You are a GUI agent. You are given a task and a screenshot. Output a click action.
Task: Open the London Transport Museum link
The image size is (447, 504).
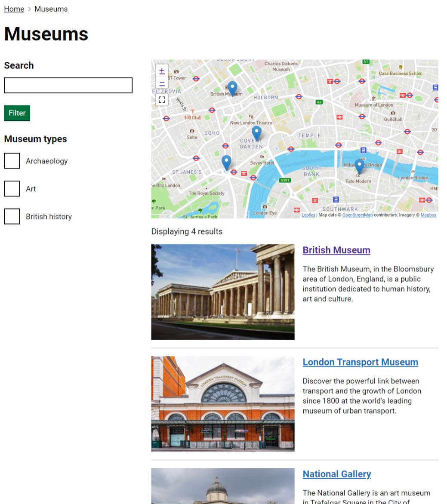click(361, 362)
